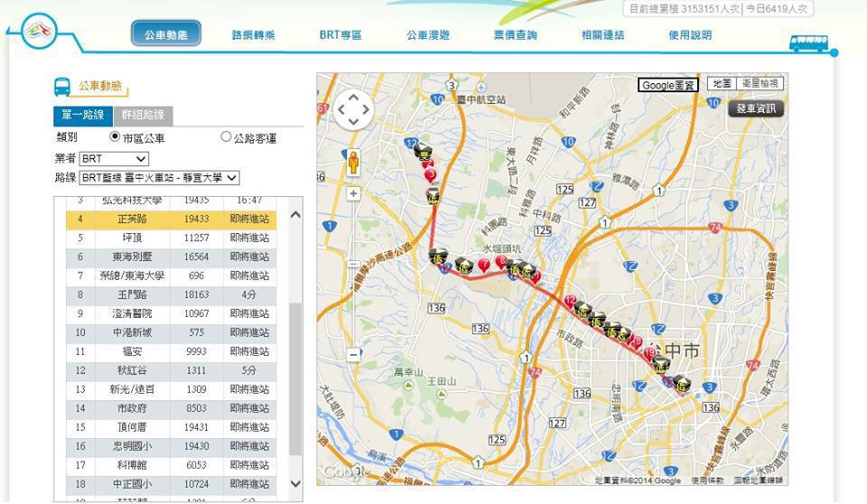The height and width of the screenshot is (504, 867).
Task: Open the 使用說明 menu
Action: 690,35
